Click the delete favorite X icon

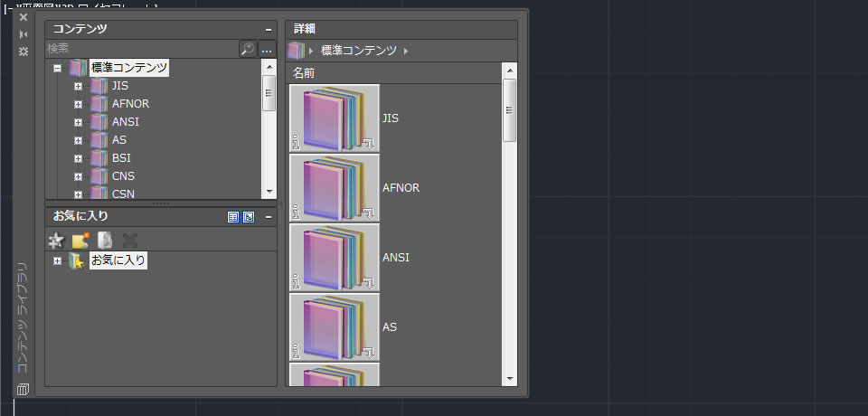pos(130,241)
